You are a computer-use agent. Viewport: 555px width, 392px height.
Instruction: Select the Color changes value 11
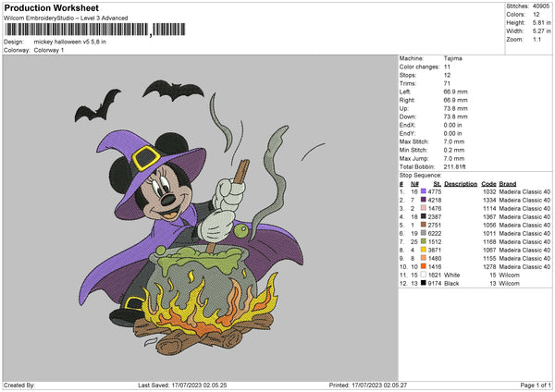coord(447,67)
